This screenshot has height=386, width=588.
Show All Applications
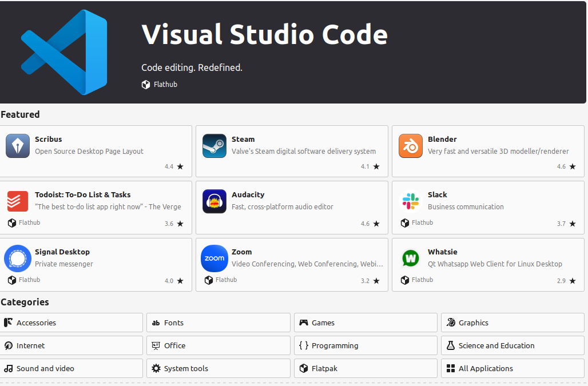click(x=512, y=368)
